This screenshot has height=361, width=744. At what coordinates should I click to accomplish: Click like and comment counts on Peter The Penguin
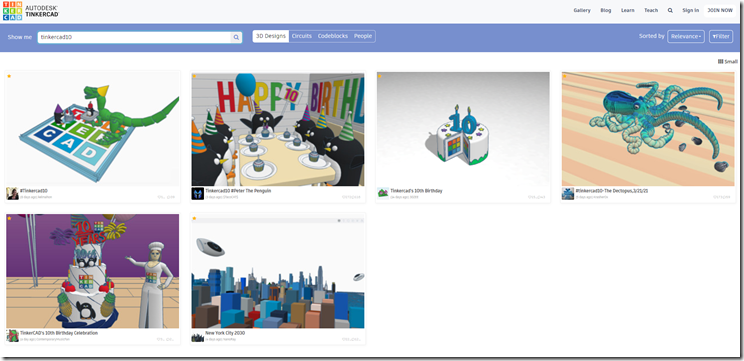coord(351,197)
